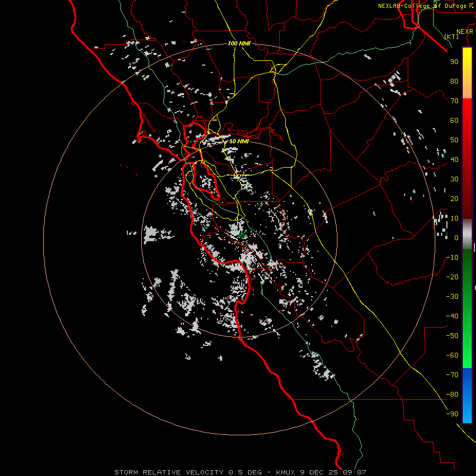
Task: Click the 10 value on the velocity scale
Action: pyautogui.click(x=454, y=218)
